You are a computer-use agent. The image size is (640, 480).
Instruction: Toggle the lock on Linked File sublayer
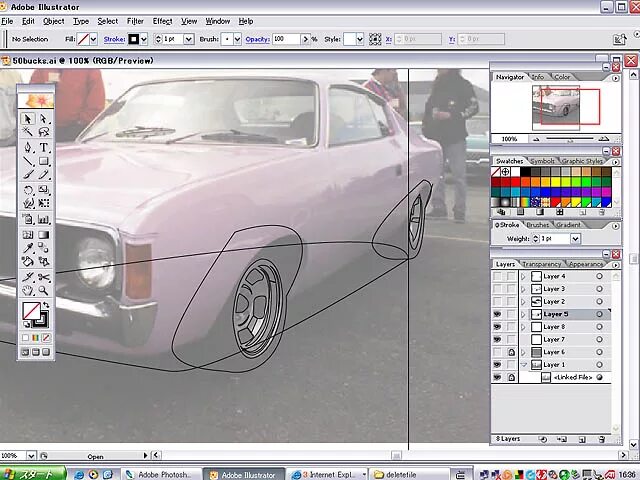click(511, 378)
